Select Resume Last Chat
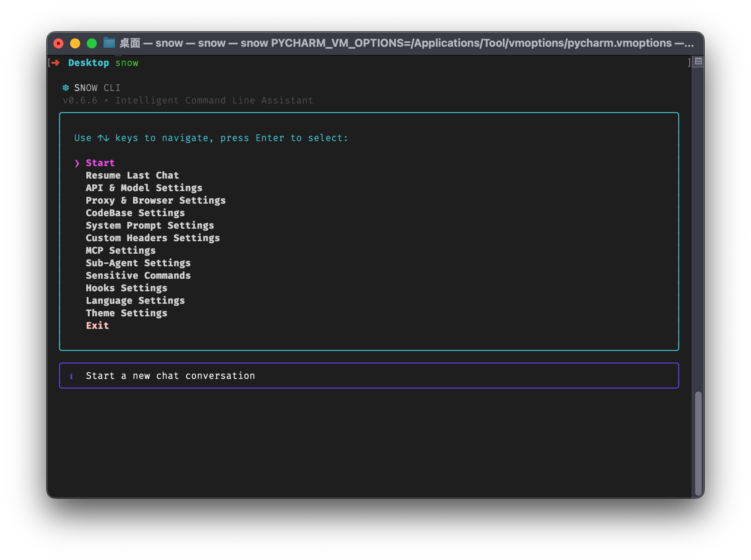 click(x=132, y=175)
